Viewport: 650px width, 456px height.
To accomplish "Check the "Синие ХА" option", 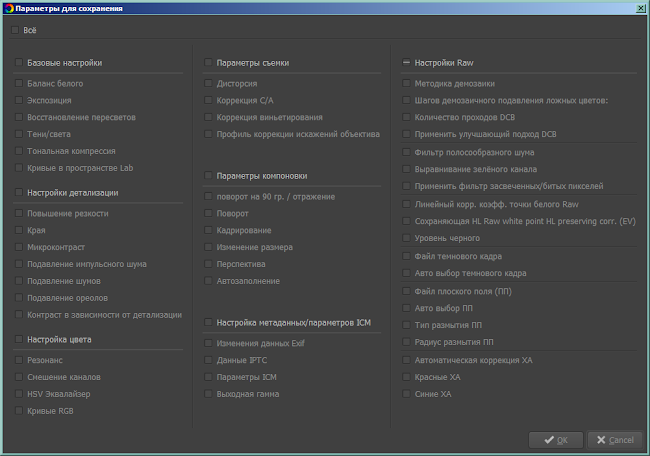I will click(406, 394).
